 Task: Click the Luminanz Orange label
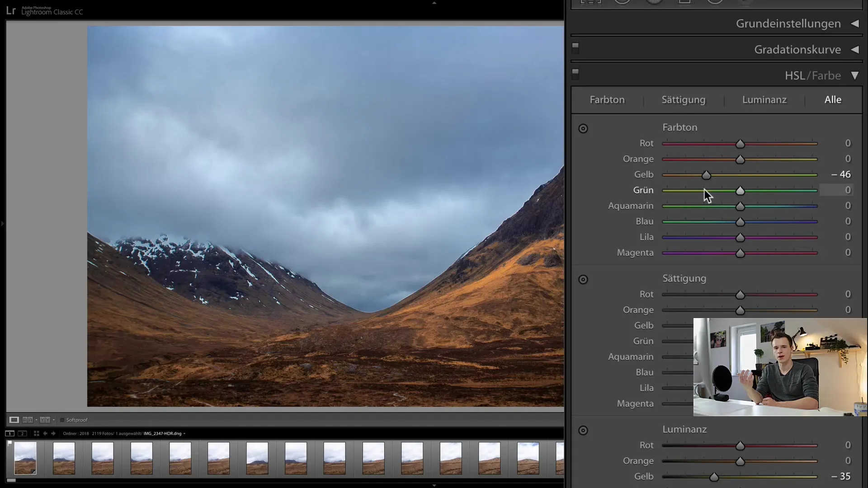638,461
